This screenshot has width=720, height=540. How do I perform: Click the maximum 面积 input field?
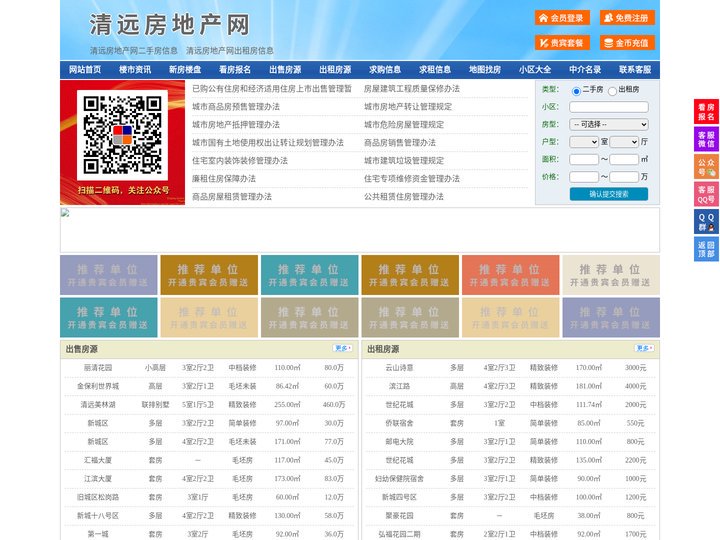click(x=624, y=159)
